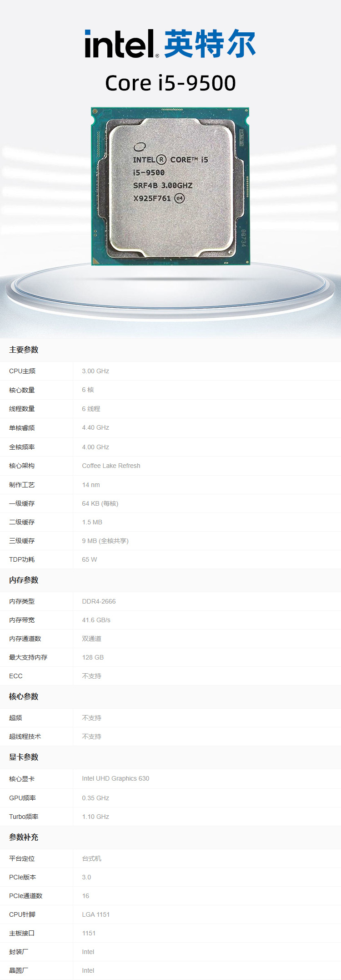The image size is (341, 980).
Task: Select the DDR4-2666 value
Action: coord(99,601)
